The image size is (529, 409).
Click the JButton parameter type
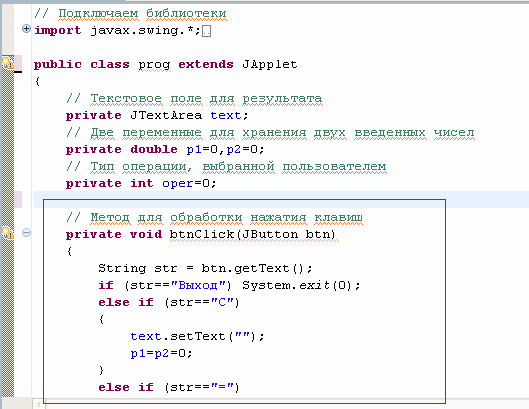click(270, 234)
